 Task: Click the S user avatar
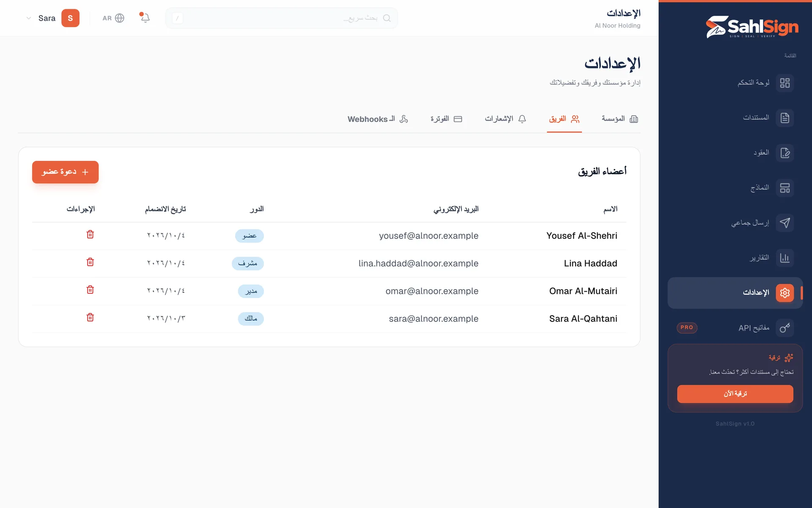click(70, 18)
